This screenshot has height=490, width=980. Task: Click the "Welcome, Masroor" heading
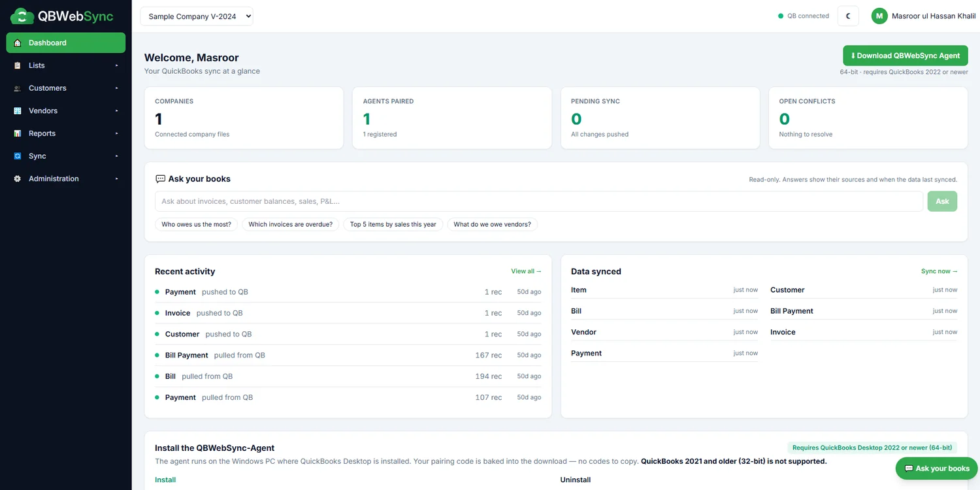pyautogui.click(x=191, y=57)
